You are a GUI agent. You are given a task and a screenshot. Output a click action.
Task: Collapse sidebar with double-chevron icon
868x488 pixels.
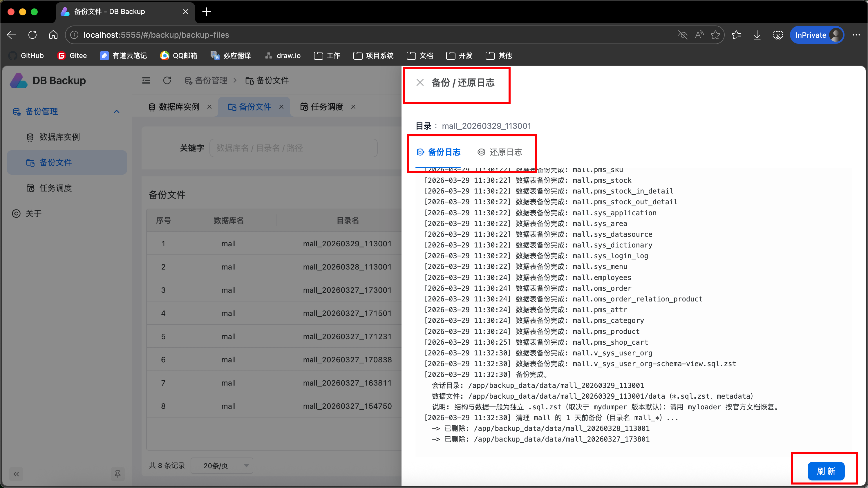pyautogui.click(x=16, y=474)
